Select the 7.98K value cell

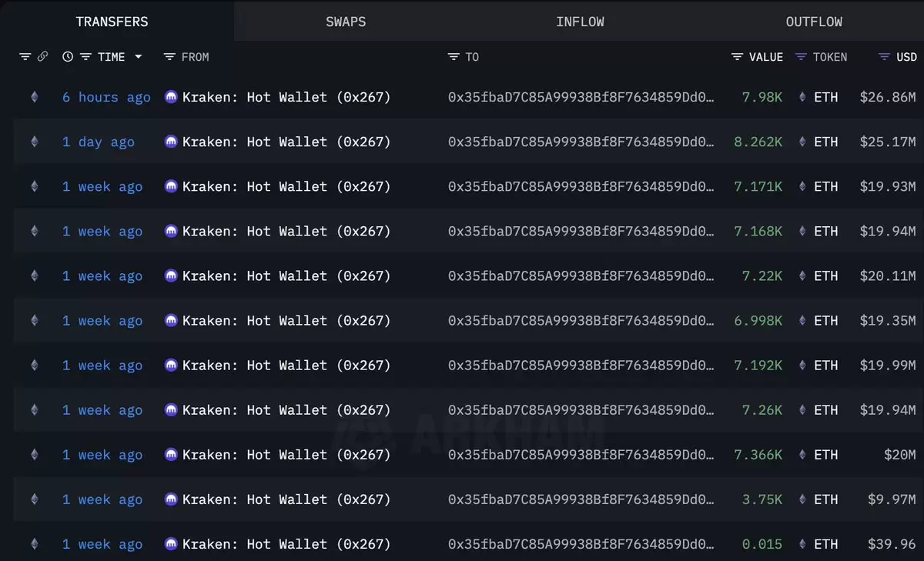[762, 97]
